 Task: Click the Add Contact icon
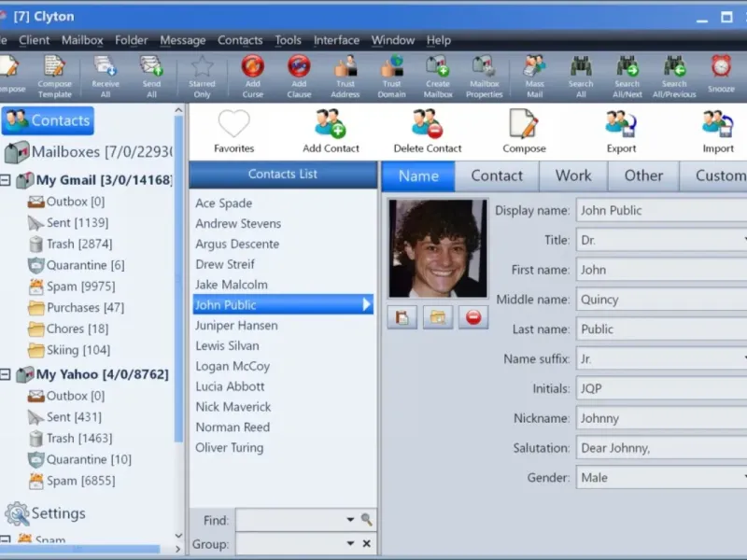pos(331,124)
